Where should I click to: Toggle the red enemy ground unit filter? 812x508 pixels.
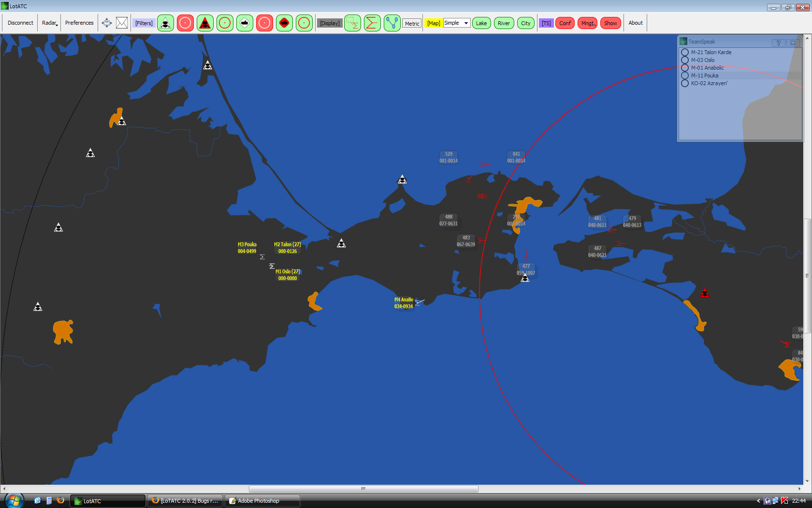(205, 23)
